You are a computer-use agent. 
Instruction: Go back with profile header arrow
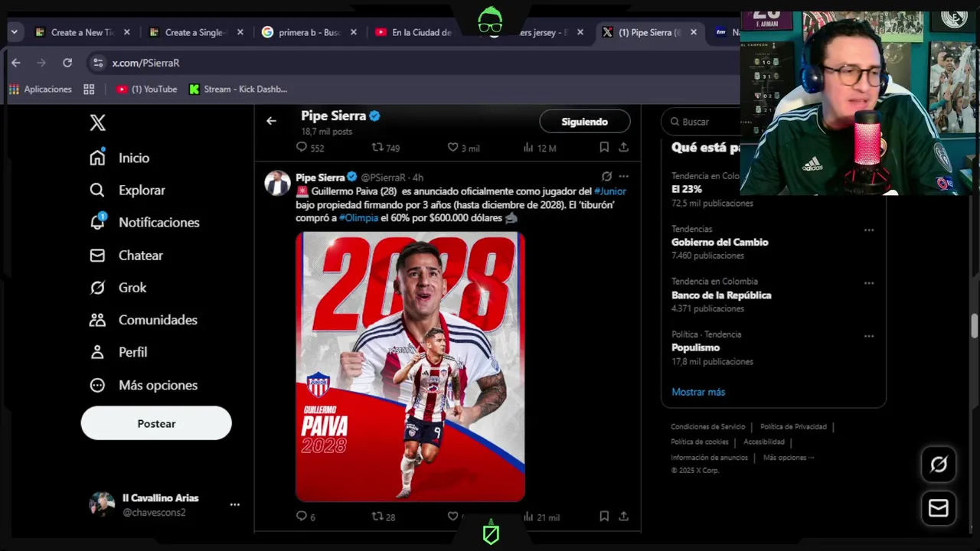271,121
